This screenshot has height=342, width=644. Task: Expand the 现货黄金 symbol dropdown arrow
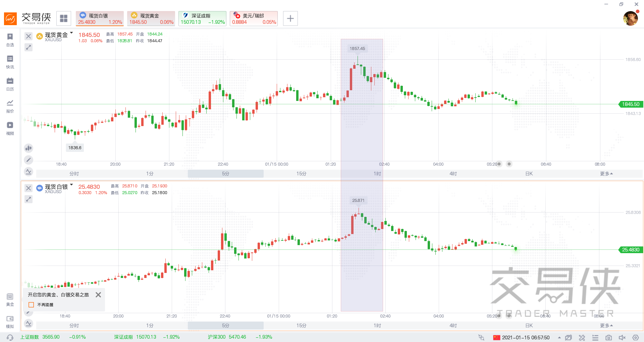point(71,33)
